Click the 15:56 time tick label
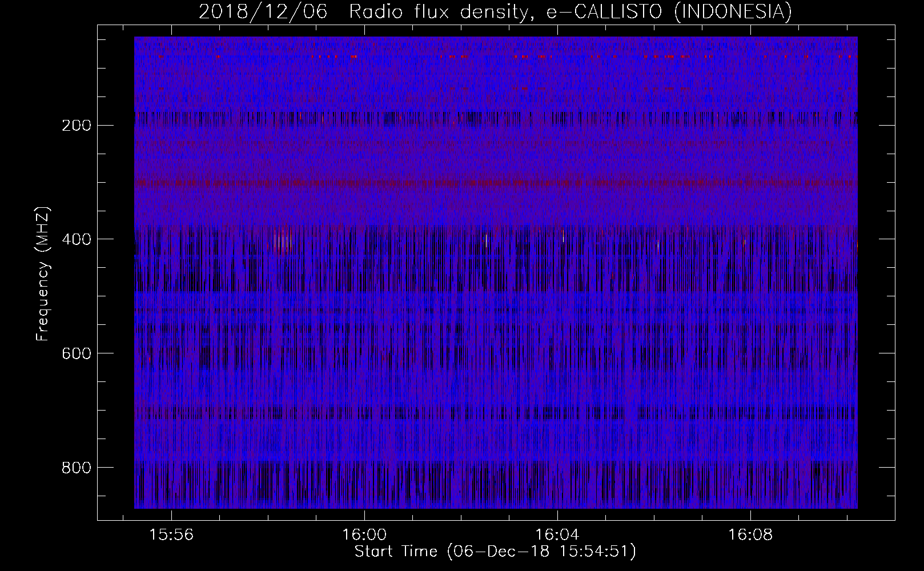Viewport: 924px width, 571px height. 171,535
